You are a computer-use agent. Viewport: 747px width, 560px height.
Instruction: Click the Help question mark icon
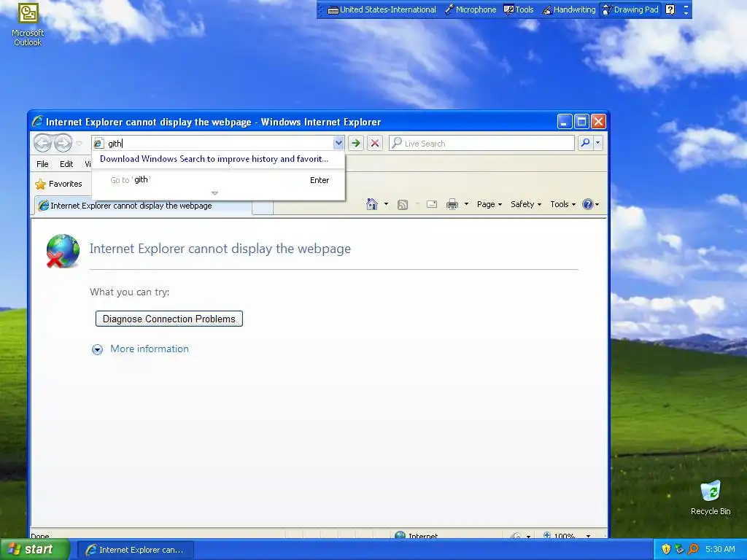coord(588,204)
